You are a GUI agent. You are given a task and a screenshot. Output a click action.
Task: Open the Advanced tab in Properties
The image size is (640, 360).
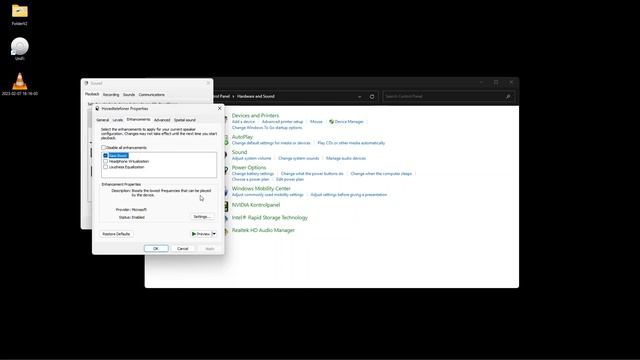162,120
